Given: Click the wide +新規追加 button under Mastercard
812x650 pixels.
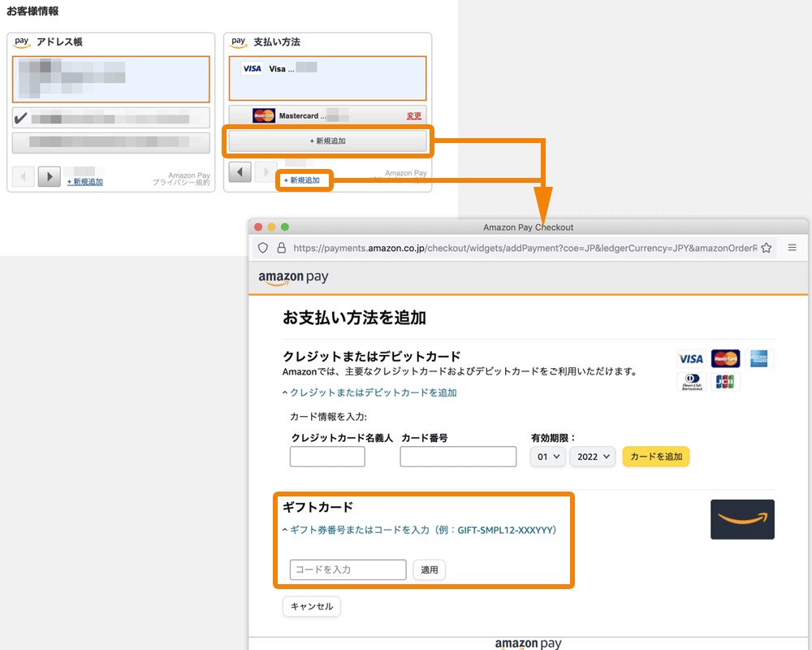Looking at the screenshot, I should point(327,141).
